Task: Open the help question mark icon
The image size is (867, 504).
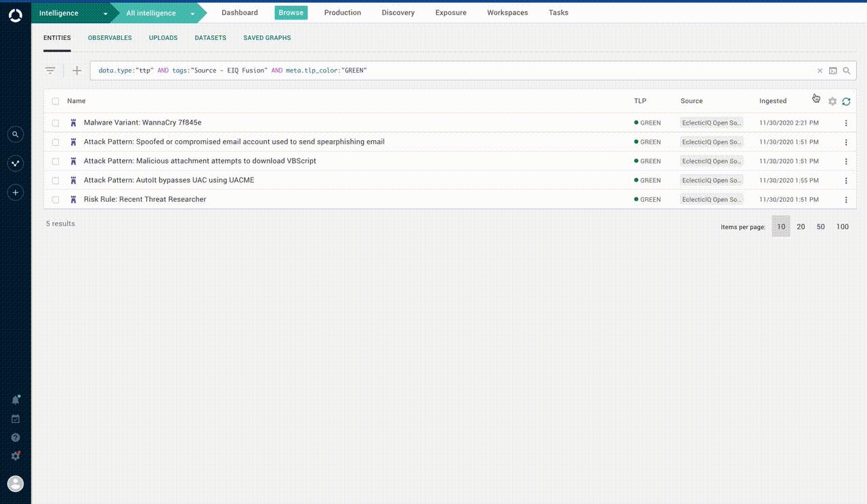Action: 16,438
